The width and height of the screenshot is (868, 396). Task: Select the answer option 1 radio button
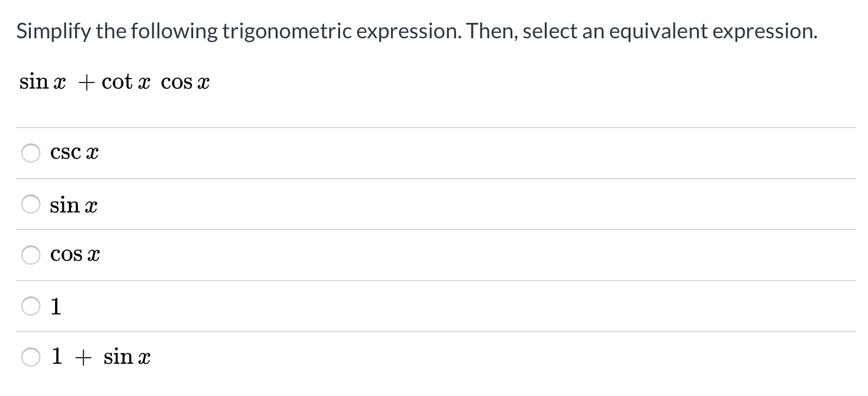[30, 306]
